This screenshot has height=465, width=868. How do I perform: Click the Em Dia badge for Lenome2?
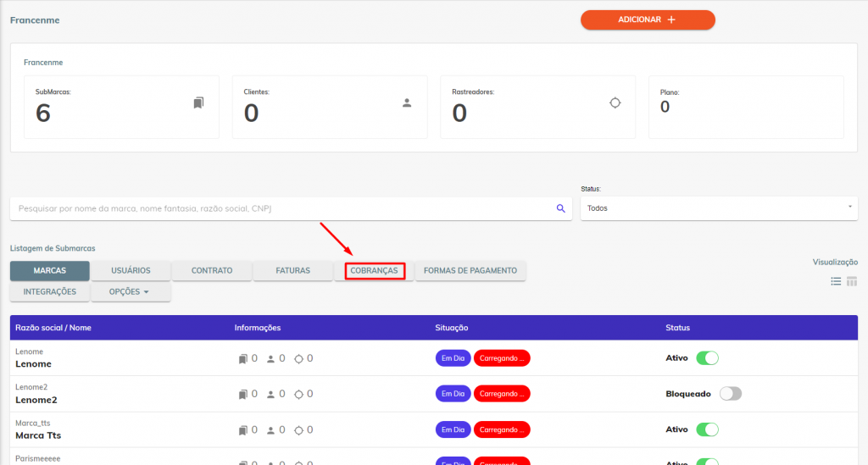click(453, 394)
